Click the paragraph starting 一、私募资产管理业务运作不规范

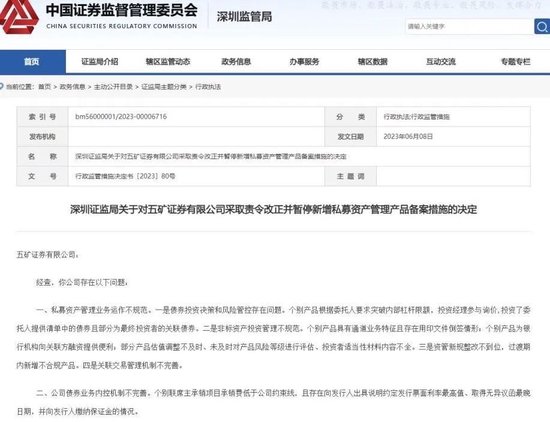tap(273, 338)
